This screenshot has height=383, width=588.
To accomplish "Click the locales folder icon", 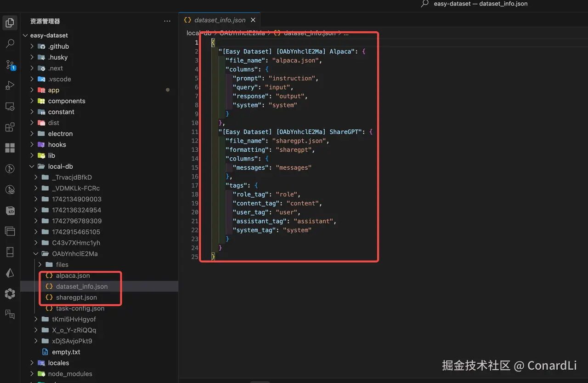I will (41, 363).
